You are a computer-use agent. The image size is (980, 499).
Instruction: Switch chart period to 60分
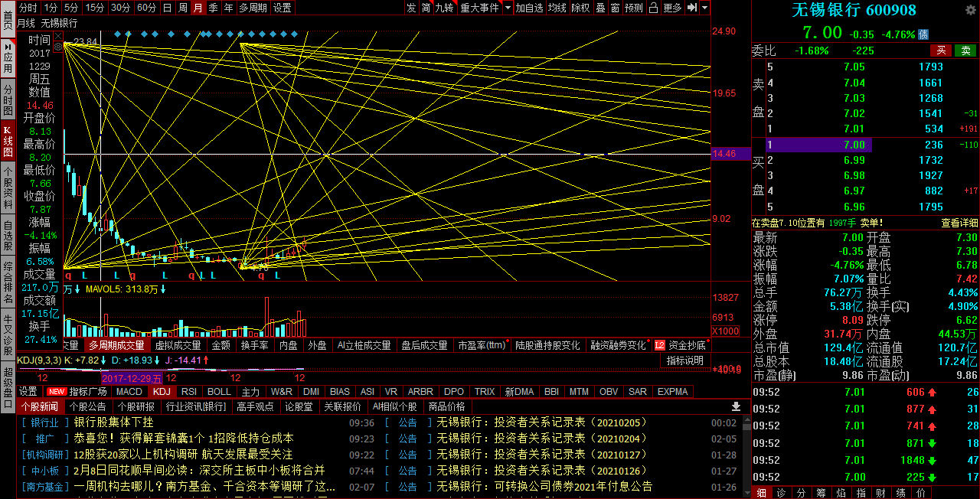coord(146,8)
